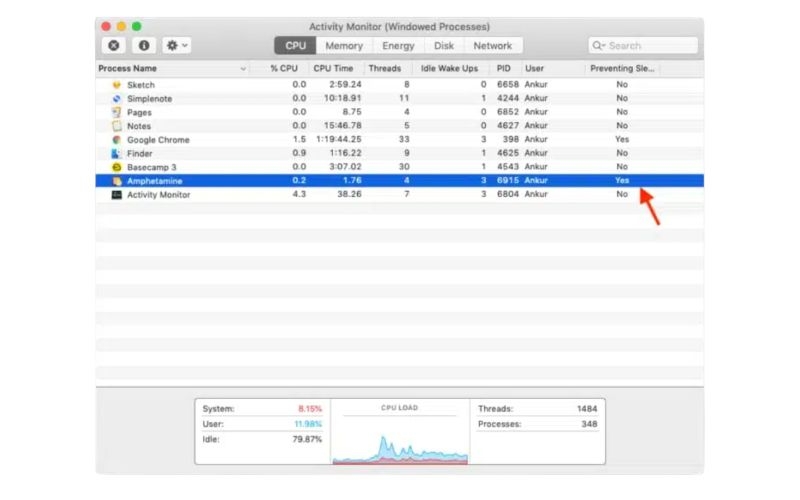Sort by Preventing Sleep column header
This screenshot has height=500, width=800.
click(x=622, y=68)
